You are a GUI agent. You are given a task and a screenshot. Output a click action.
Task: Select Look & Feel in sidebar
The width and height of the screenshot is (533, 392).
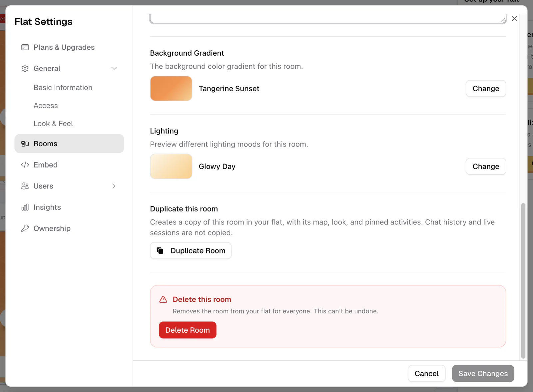pos(53,124)
